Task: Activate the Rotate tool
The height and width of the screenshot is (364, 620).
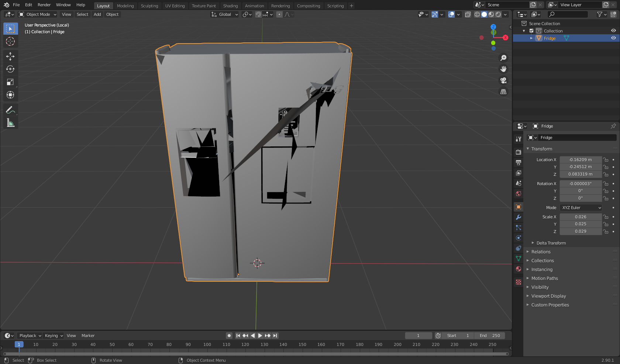Action: pos(10,69)
